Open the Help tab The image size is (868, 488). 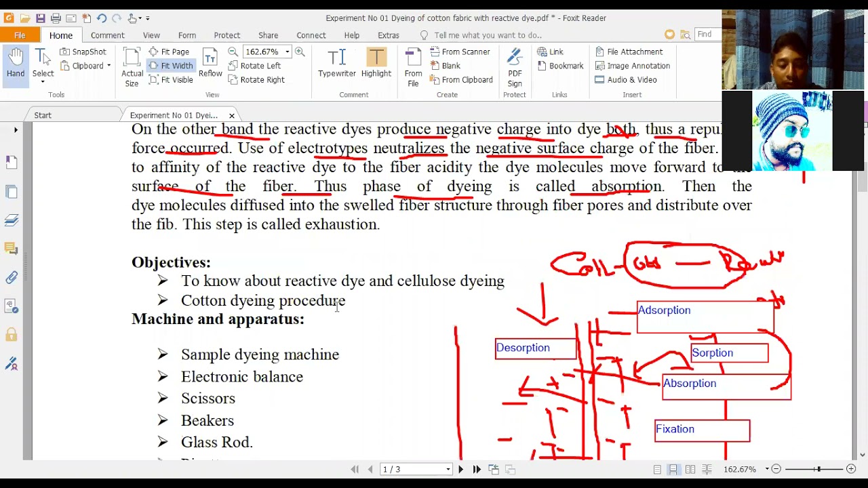[x=351, y=35]
